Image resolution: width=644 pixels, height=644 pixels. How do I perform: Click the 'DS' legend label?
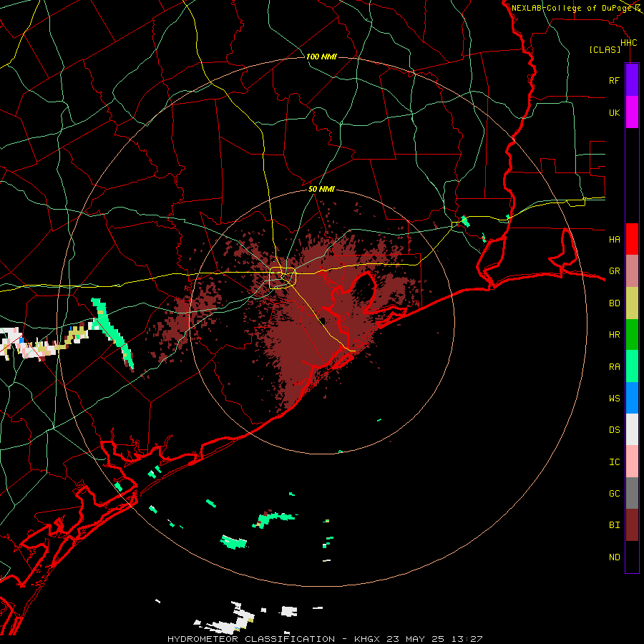coord(614,429)
